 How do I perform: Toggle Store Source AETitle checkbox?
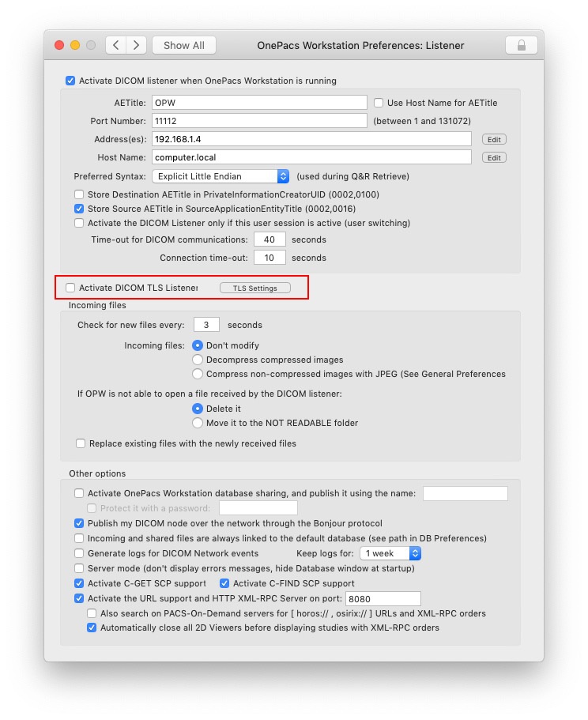(x=79, y=209)
